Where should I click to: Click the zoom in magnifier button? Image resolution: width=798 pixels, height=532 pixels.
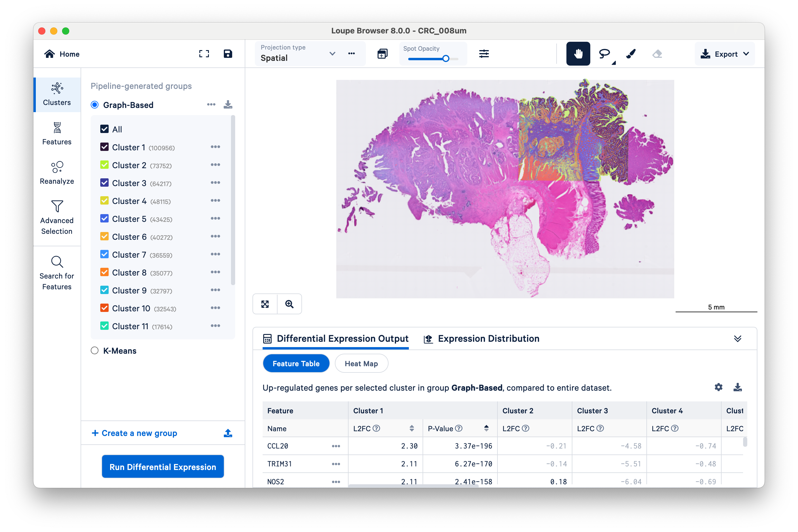289,304
